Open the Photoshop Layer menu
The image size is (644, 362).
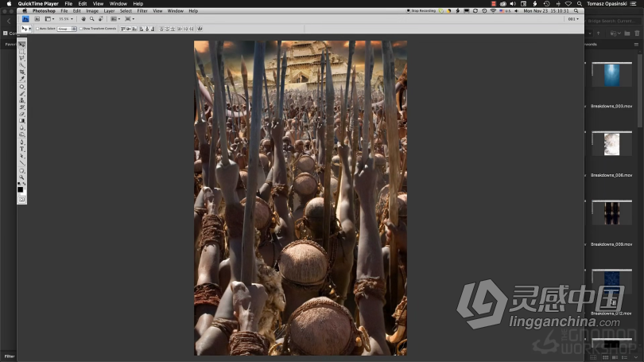tap(109, 11)
